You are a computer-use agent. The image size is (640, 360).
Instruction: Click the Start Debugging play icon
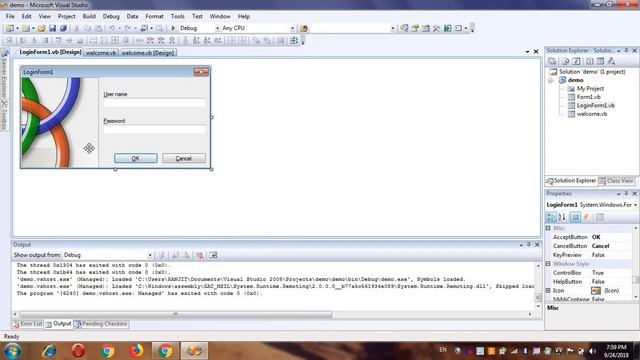click(173, 28)
